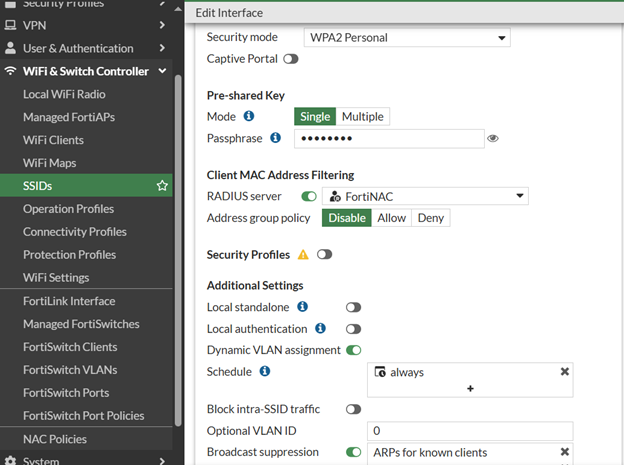The image size is (624, 465).
Task: Enable the Captive Portal toggle
Action: tap(291, 59)
